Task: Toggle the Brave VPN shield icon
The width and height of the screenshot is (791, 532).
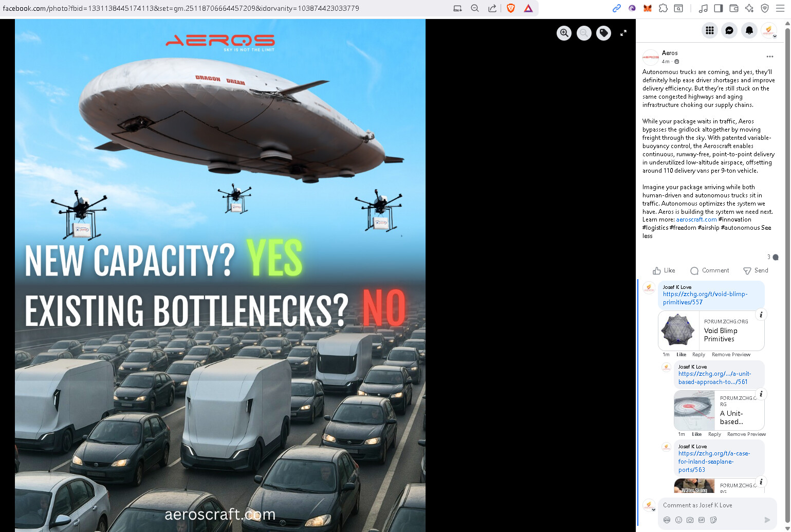Action: [x=765, y=8]
